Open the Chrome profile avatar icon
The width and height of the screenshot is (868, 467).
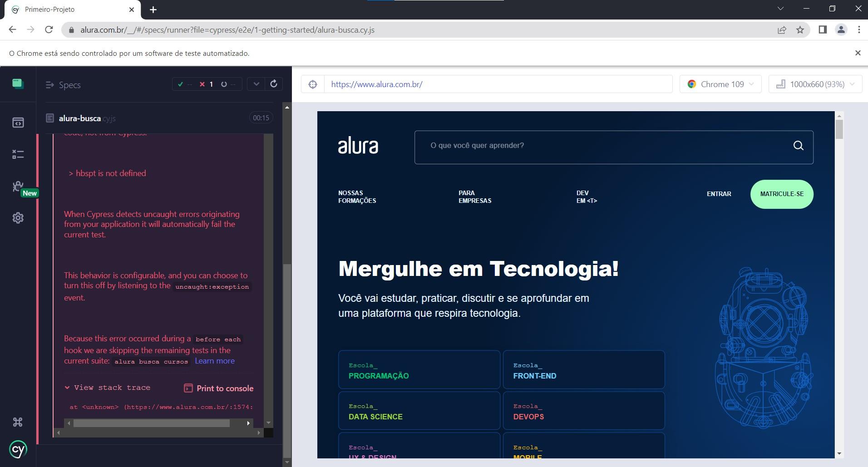841,29
